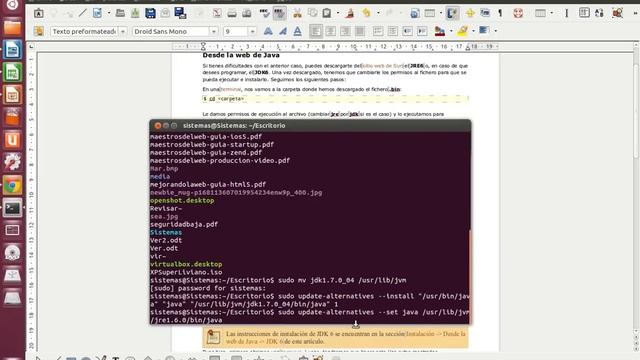This screenshot has width=640, height=360.
Task: Open Terminal from the launcher
Action: pyautogui.click(x=12, y=208)
